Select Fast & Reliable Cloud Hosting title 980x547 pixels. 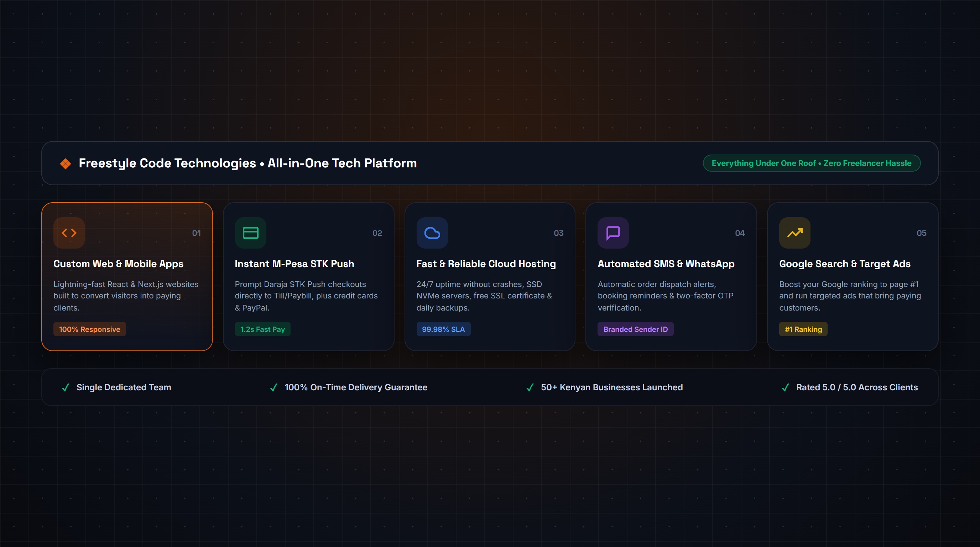pos(486,264)
